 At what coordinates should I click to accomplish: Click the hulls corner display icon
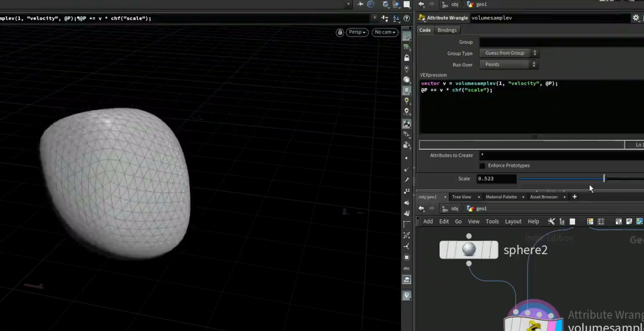(407, 224)
